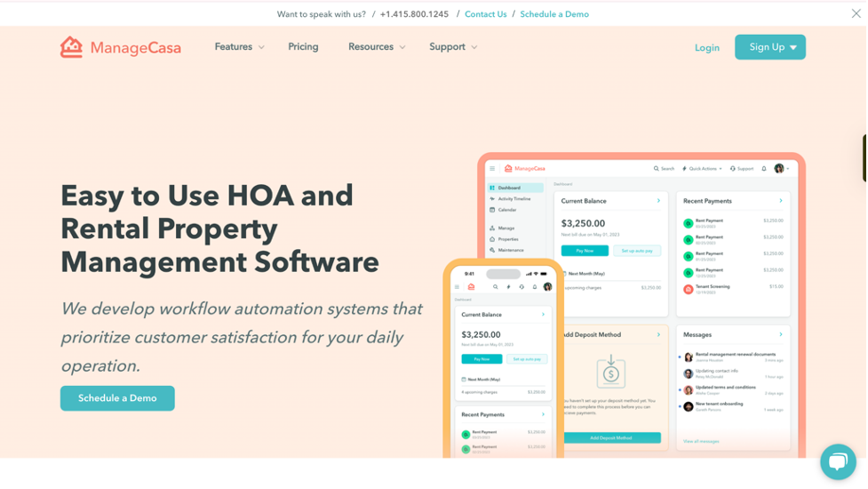Click the mobile phone app preview
This screenshot has width=868, height=489.
coord(503,360)
